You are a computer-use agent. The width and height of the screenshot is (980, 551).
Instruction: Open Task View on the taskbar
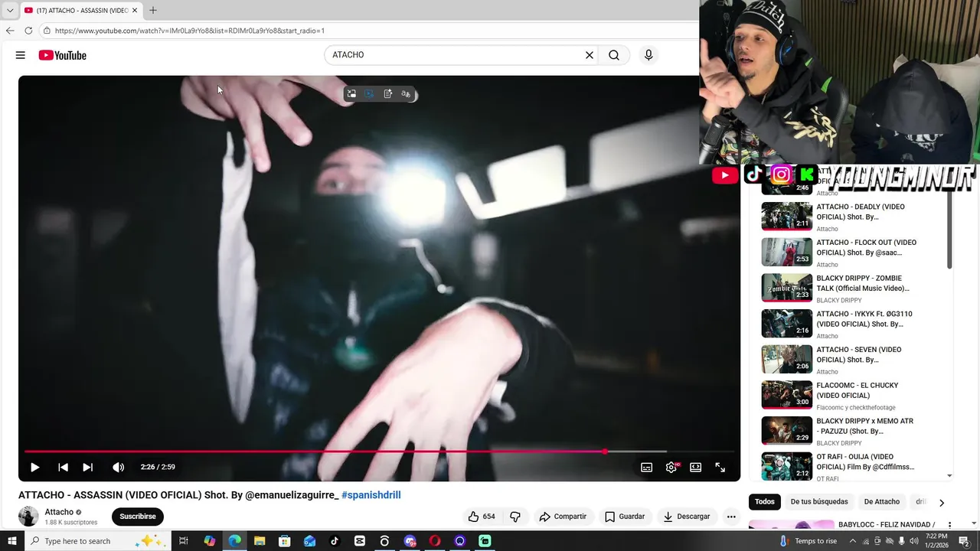coord(184,541)
